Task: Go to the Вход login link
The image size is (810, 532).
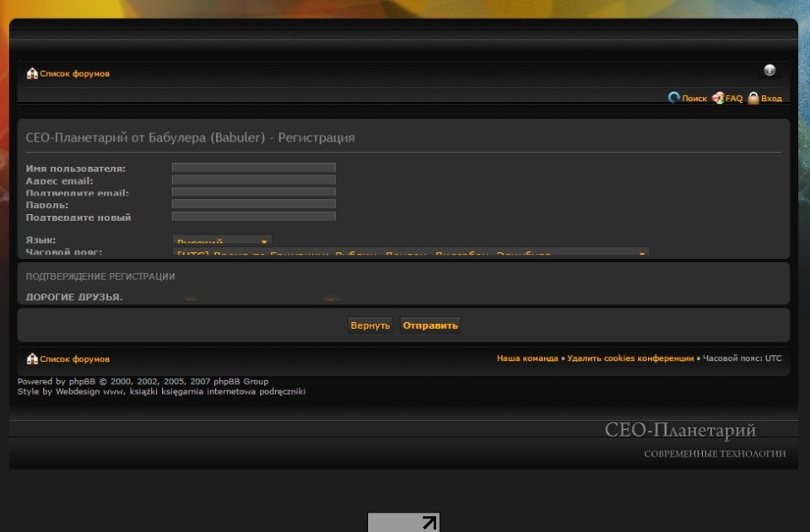Action: (x=771, y=99)
